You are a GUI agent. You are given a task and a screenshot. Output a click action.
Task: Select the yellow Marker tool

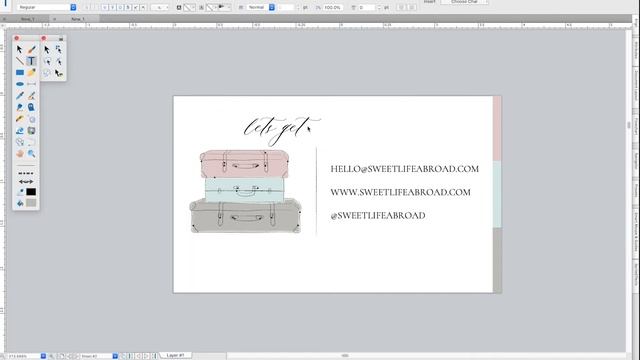pyautogui.click(x=31, y=73)
